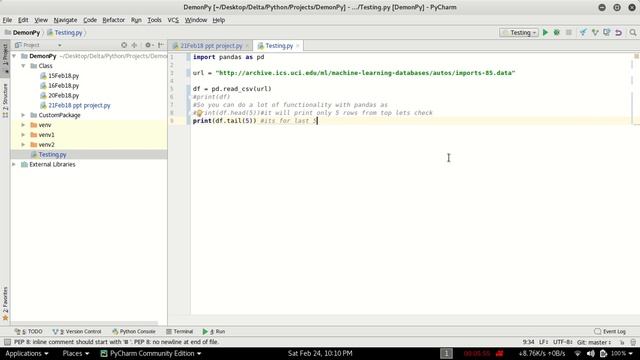This screenshot has height=360, width=640.
Task: Switch to workspace 1 indicator
Action: [446, 353]
